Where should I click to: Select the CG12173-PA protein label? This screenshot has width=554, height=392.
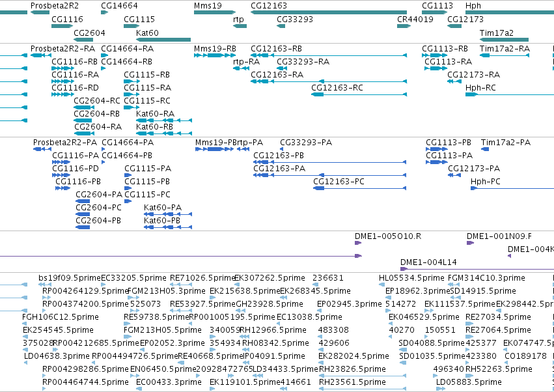point(474,168)
